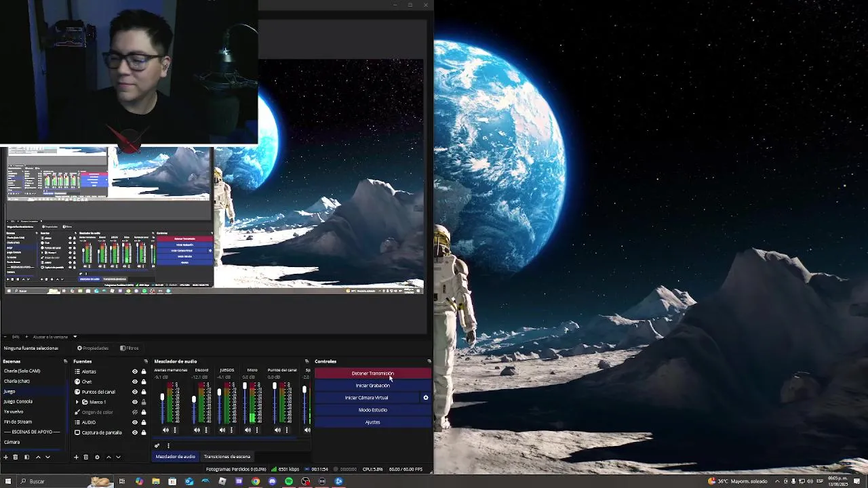Open options dots for the Discord channel
The height and width of the screenshot is (488, 868).
(206, 430)
